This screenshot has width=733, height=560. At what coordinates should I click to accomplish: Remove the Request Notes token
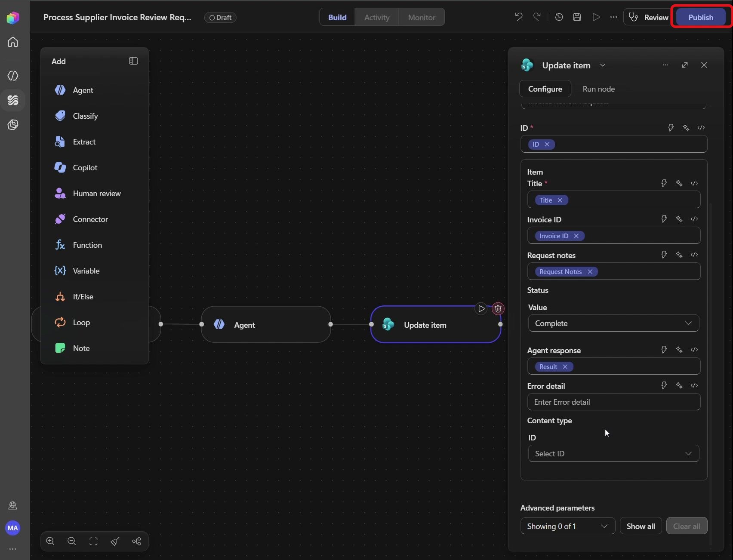[590, 271]
